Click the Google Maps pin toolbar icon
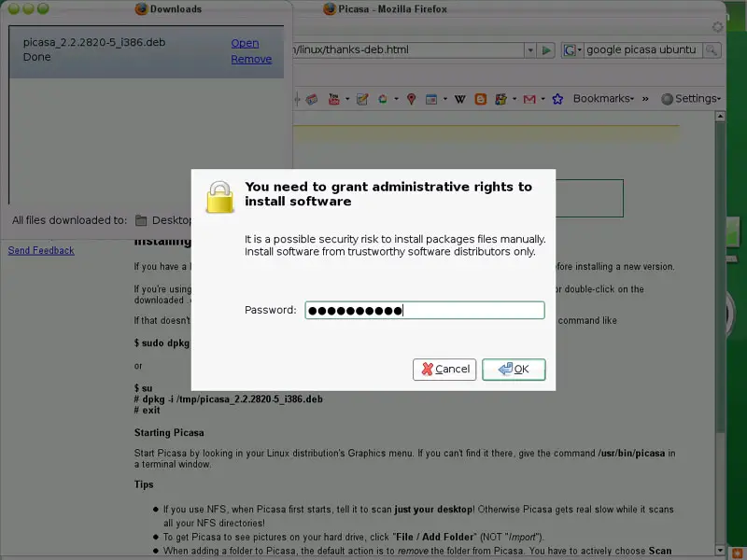This screenshot has height=560, width=747. point(411,99)
